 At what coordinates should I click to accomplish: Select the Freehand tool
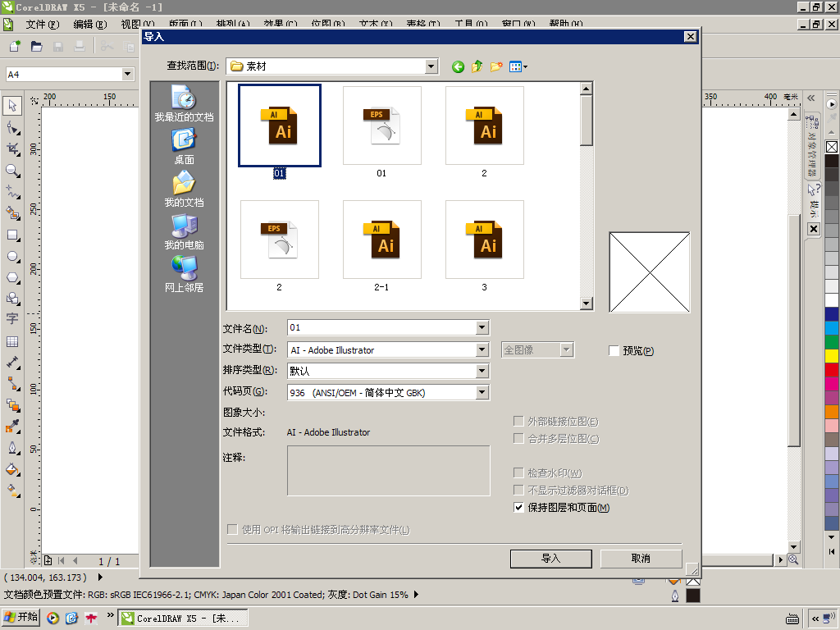coord(12,192)
